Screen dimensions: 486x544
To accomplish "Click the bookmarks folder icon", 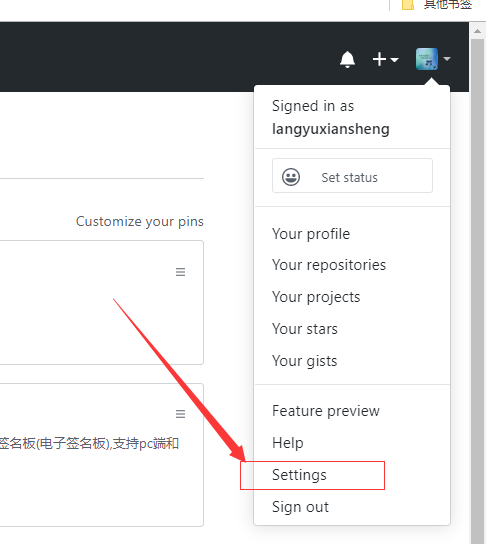I will (x=408, y=5).
